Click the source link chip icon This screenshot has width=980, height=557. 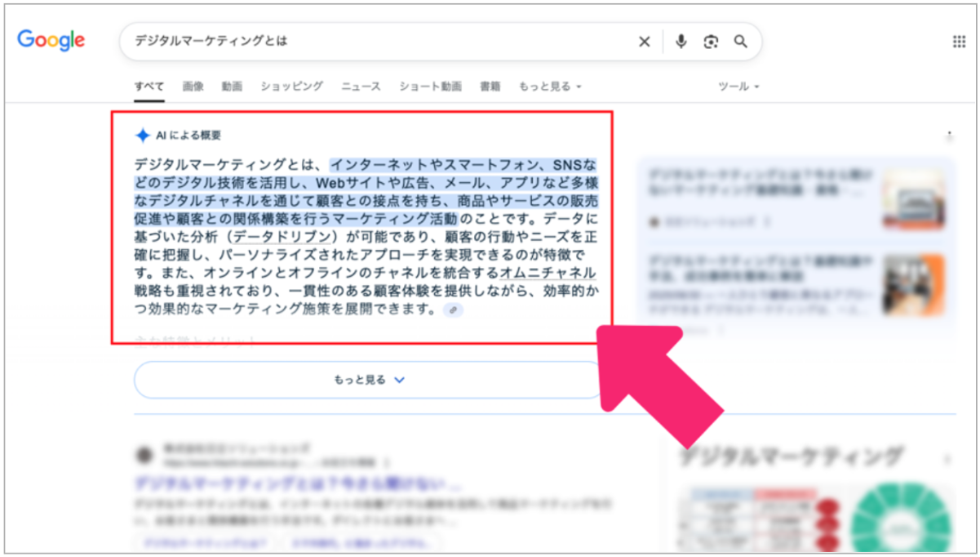(x=453, y=310)
